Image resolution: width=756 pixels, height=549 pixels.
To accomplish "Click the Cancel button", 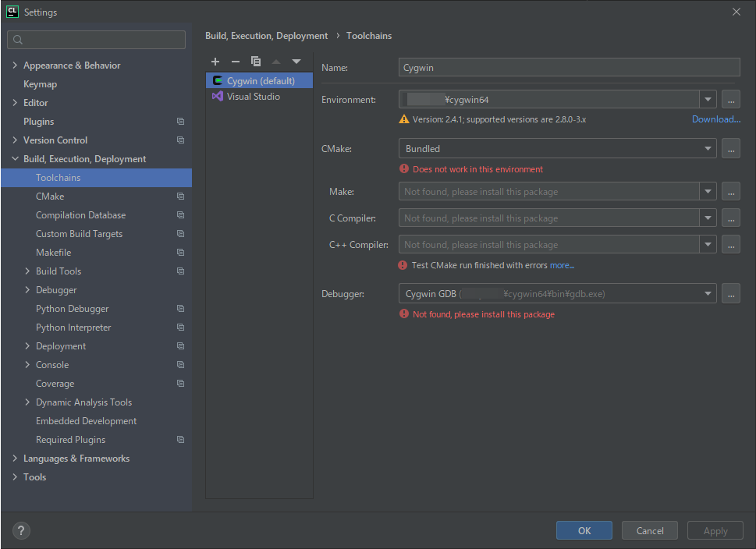I will click(x=649, y=530).
